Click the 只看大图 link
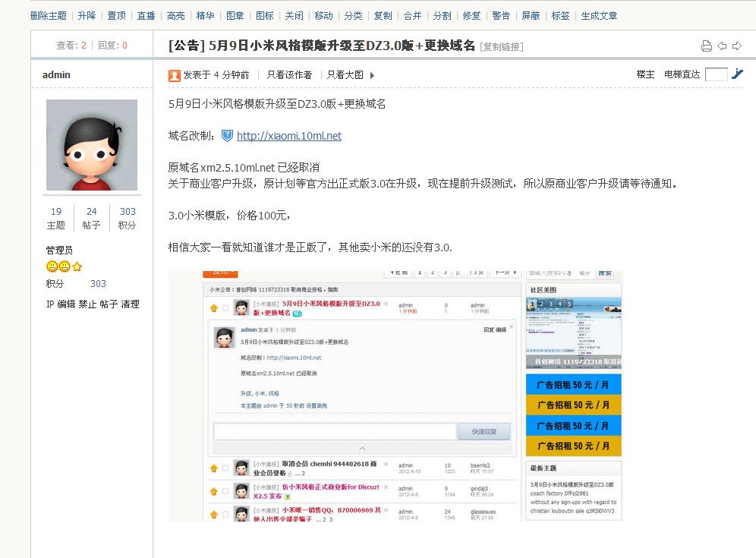The height and width of the screenshot is (558, 756). (345, 74)
